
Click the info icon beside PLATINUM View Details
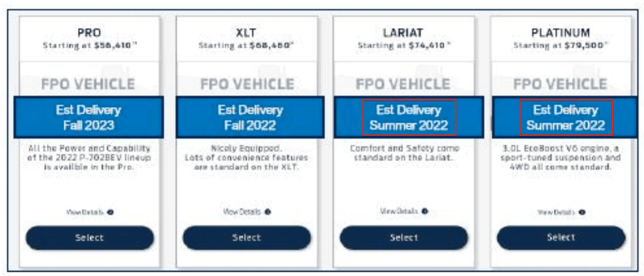pos(582,212)
